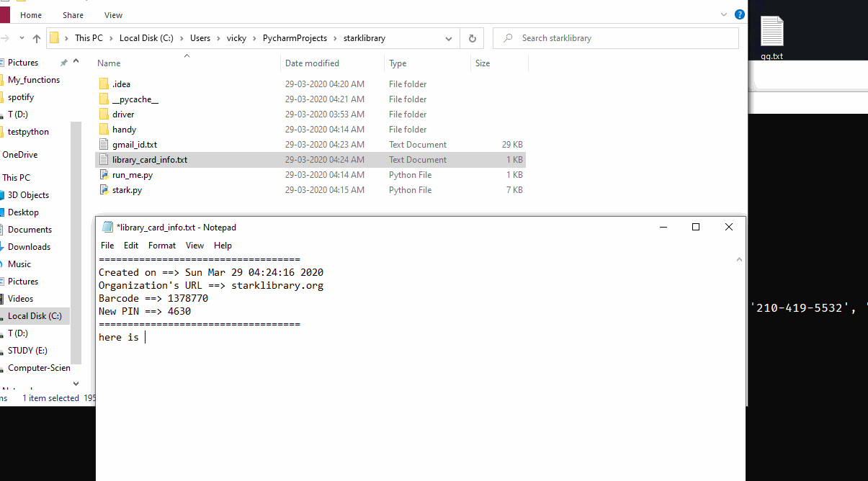
Task: Click PycharmProjects in the breadcrumb path
Action: 295,38
